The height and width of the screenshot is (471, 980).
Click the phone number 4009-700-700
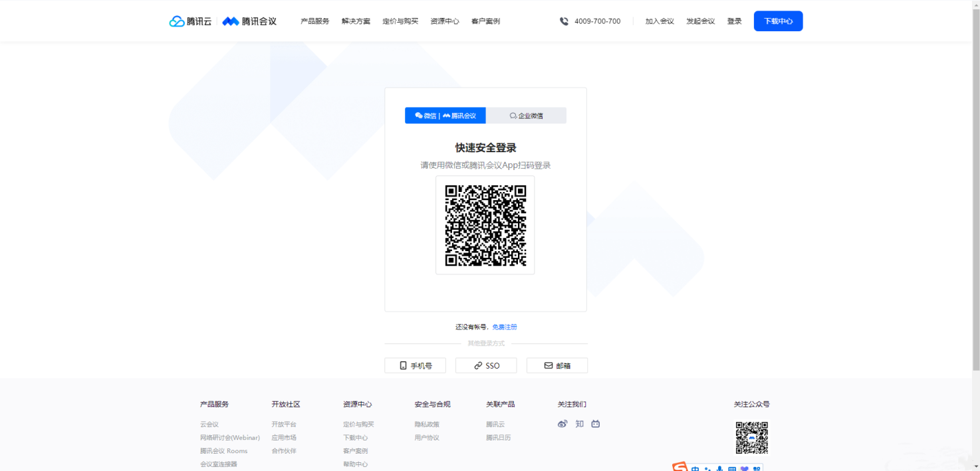[598, 21]
